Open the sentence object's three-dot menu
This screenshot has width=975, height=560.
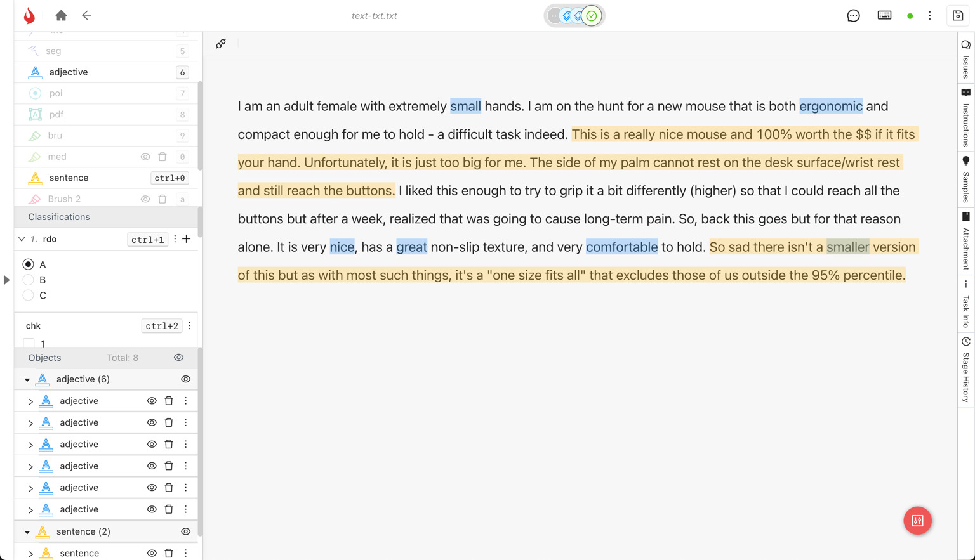186,553
